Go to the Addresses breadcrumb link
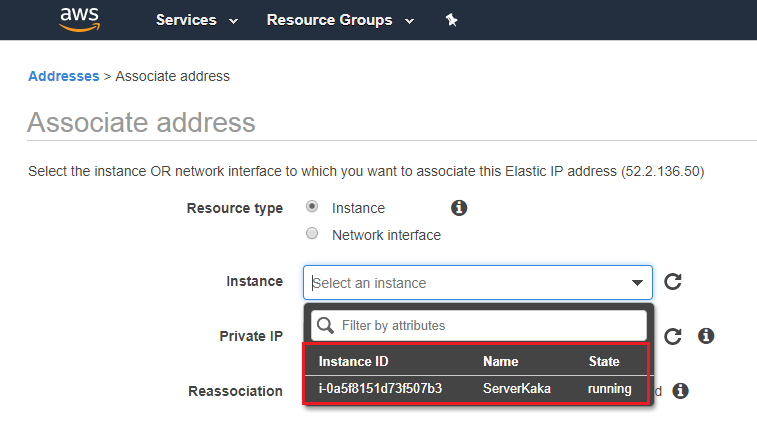This screenshot has width=757, height=427. coord(64,76)
